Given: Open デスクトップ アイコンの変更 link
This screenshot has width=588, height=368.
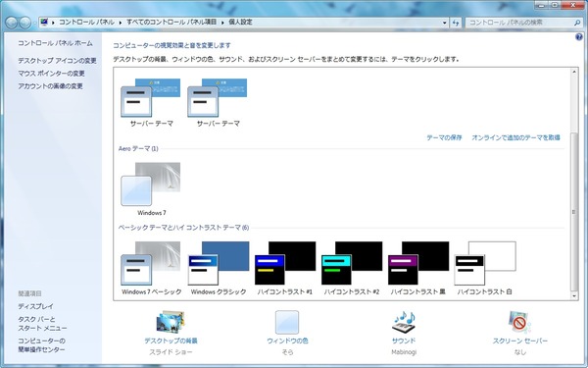Looking at the screenshot, I should point(57,61).
